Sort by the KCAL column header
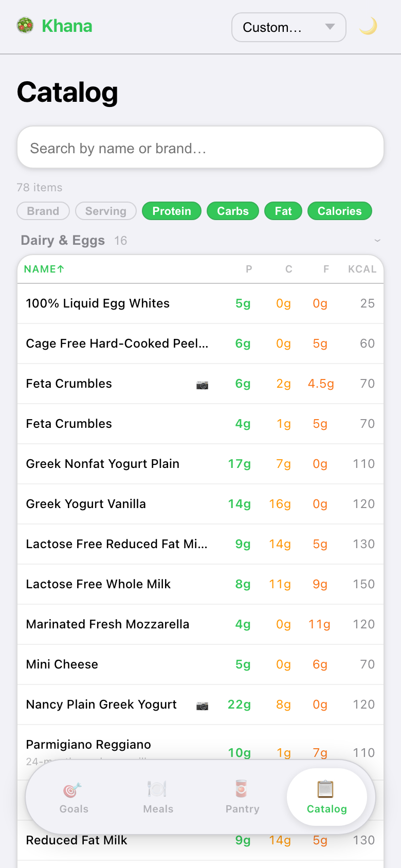 [x=362, y=269]
